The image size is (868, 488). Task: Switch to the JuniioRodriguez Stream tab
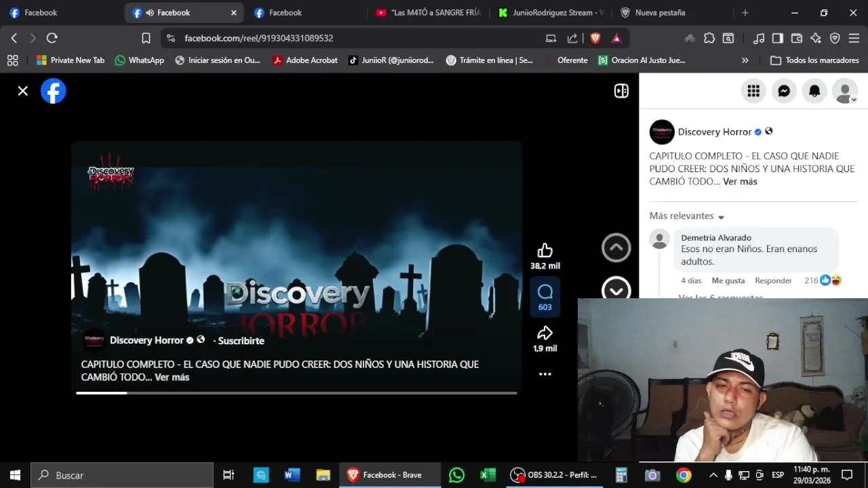point(551,12)
